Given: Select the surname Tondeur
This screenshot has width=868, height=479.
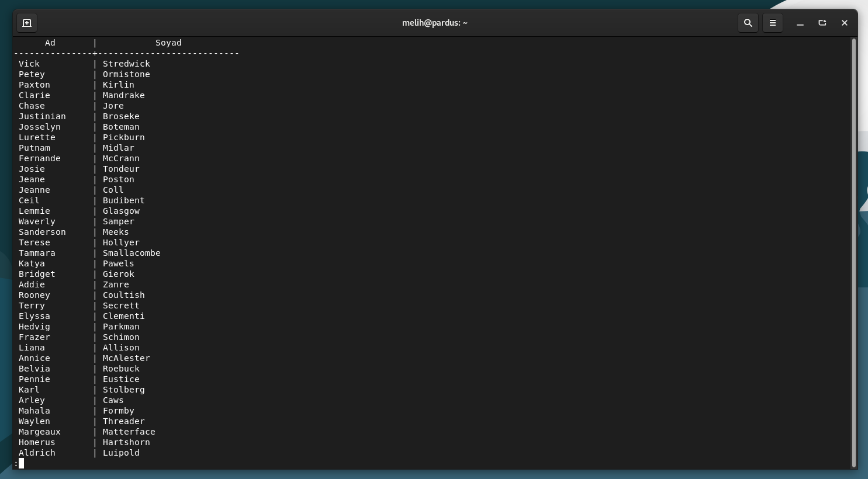Looking at the screenshot, I should pos(121,169).
